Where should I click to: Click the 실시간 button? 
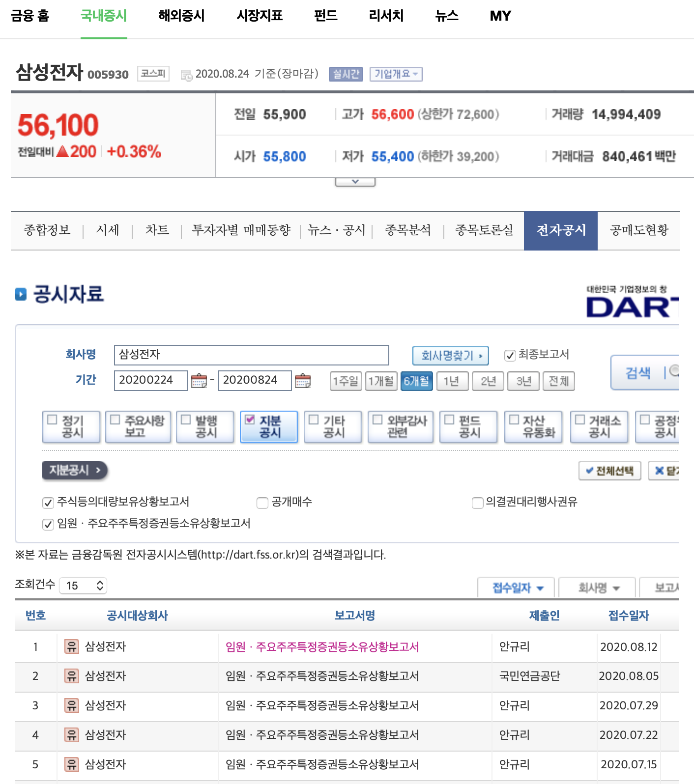click(x=346, y=74)
